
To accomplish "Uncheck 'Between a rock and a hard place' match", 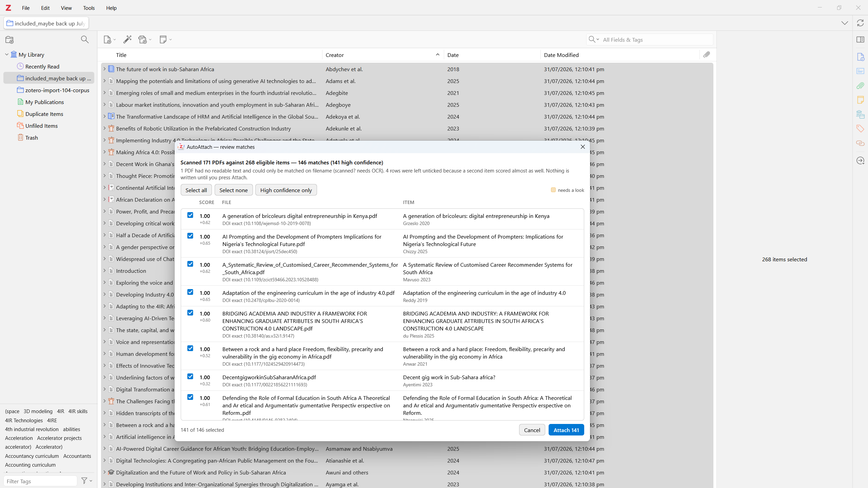I will [190, 348].
